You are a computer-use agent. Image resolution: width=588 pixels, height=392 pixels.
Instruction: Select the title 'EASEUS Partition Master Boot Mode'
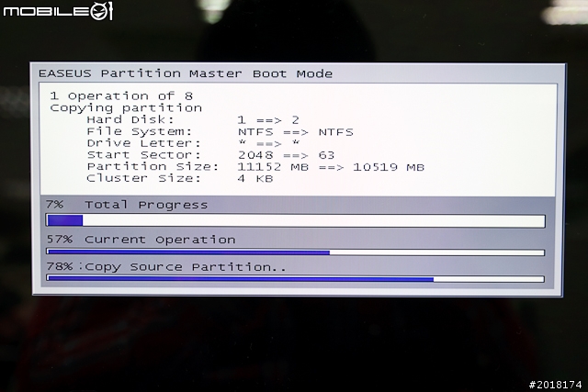(186, 73)
